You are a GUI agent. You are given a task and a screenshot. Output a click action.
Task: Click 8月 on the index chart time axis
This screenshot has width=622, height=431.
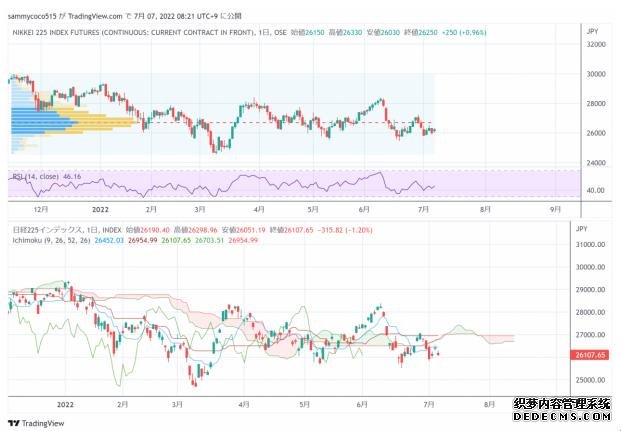pyautogui.click(x=490, y=404)
